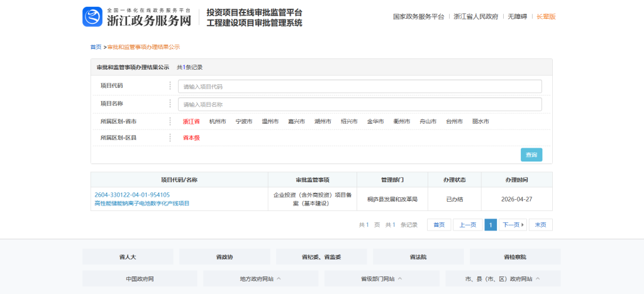Select 宁波市 region filter
Viewport: 644px width, 294px height.
click(x=243, y=121)
